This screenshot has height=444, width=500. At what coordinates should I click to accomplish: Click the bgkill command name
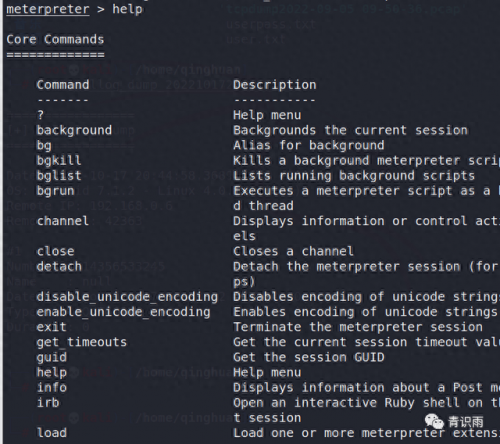59,161
